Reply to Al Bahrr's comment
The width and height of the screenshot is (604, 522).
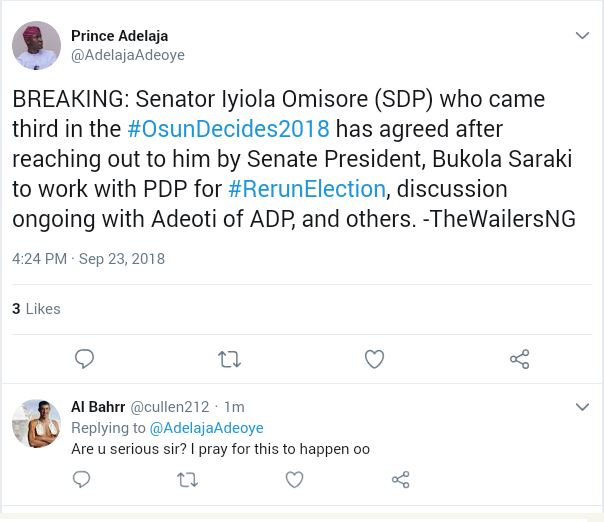[x=82, y=480]
